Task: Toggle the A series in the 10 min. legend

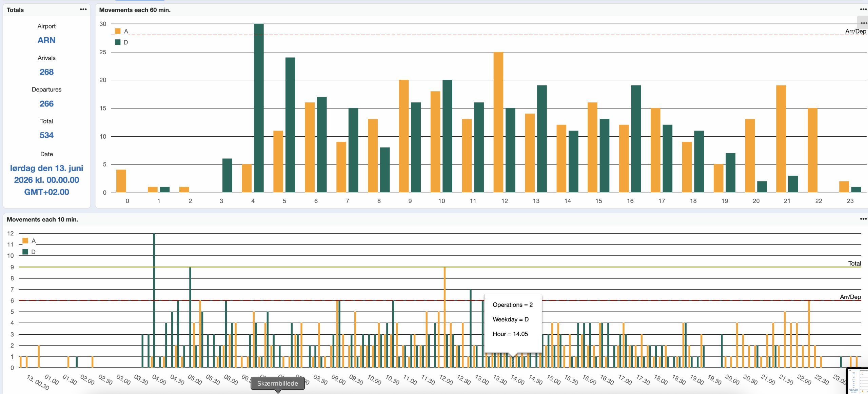Action: (x=33, y=241)
